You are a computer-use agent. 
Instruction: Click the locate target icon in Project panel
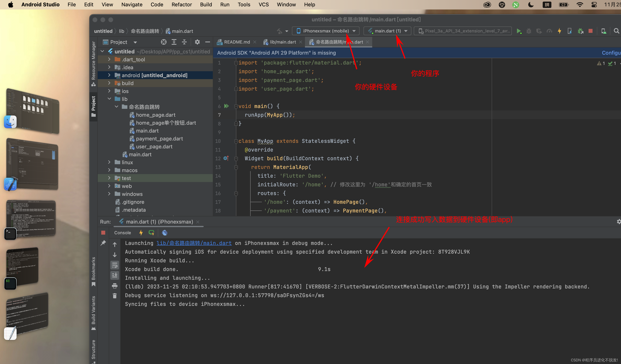tap(164, 42)
